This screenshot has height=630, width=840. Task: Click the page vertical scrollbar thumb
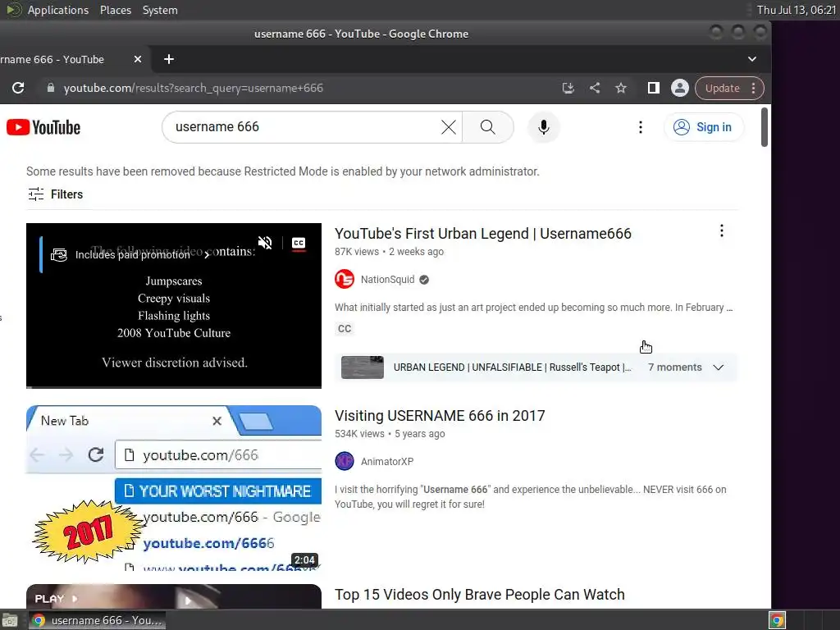tap(765, 127)
